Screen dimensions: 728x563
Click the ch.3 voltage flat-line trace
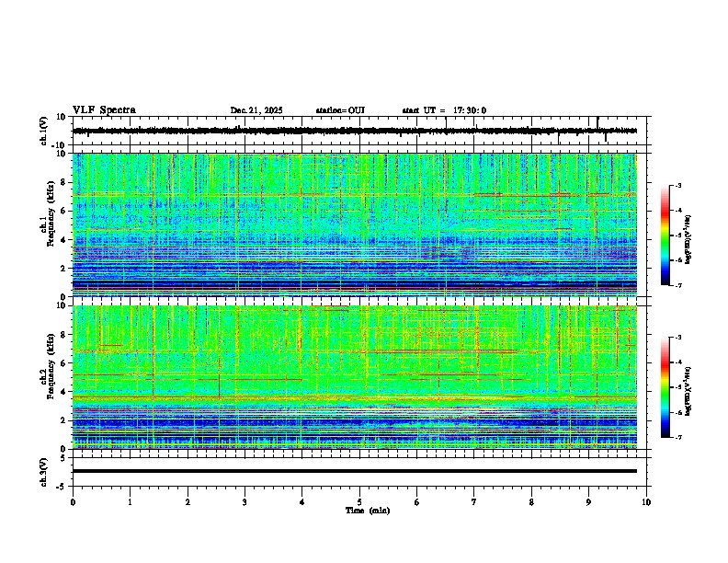click(x=355, y=471)
